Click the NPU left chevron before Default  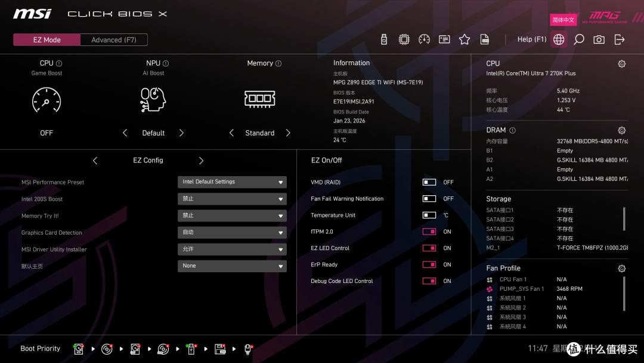pyautogui.click(x=125, y=133)
